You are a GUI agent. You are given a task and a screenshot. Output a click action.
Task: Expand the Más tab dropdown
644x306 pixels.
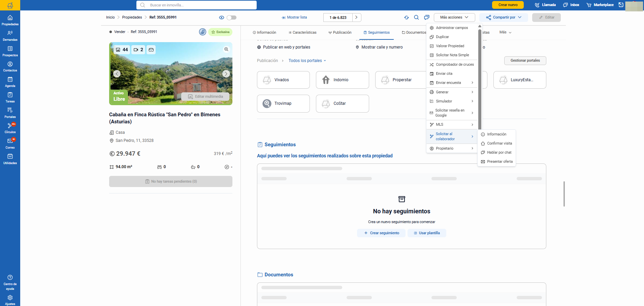[505, 32]
